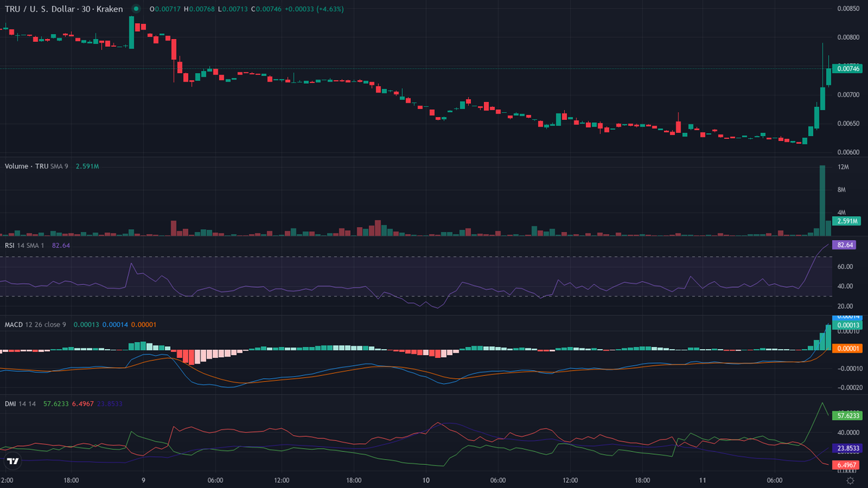Image resolution: width=868 pixels, height=488 pixels.
Task: Click the date label 11 on time axis
Action: pos(702,480)
